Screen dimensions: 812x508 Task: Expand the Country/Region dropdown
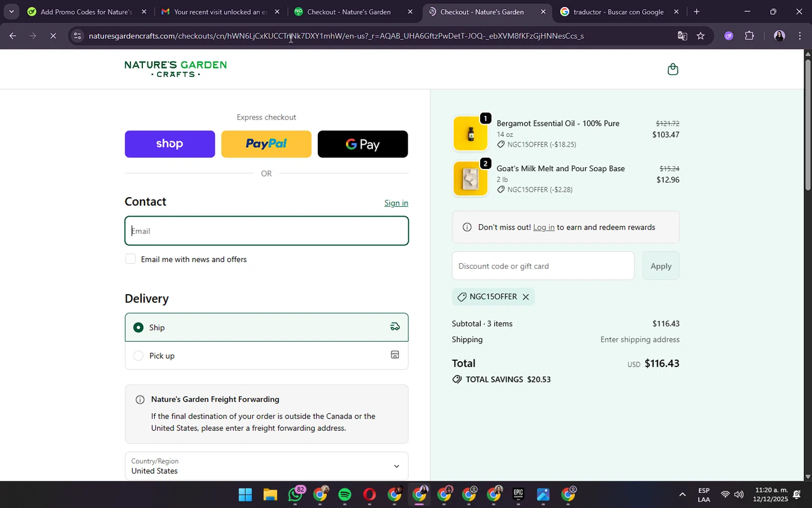[x=266, y=466]
